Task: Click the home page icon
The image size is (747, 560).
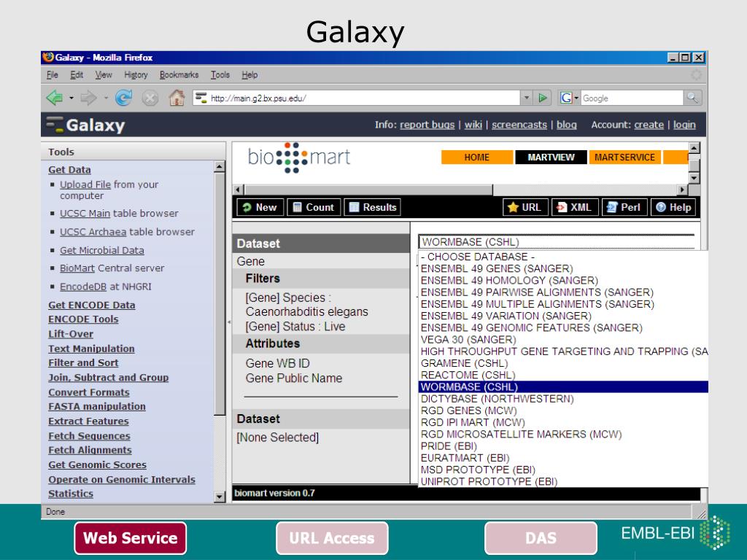Action: point(177,98)
